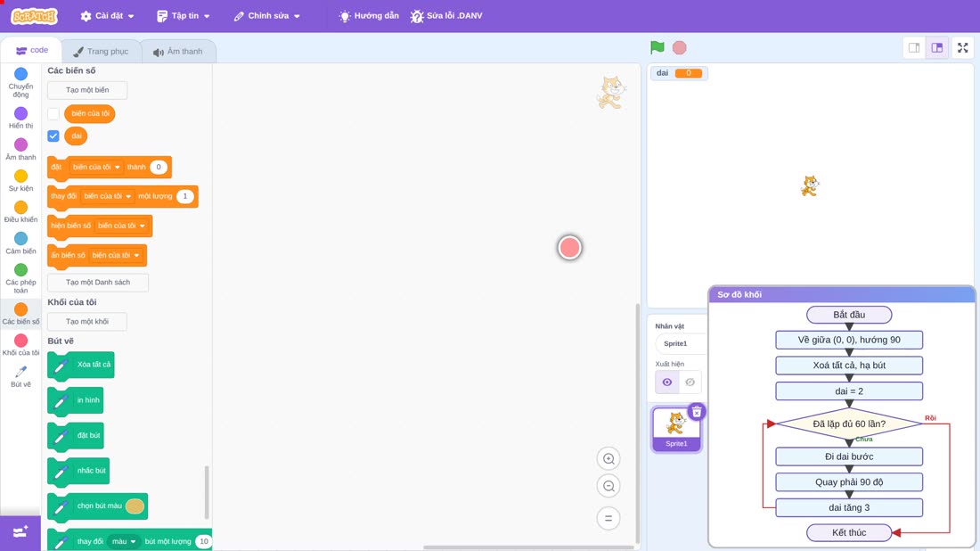The width and height of the screenshot is (980, 551).
Task: Enter full screen stage mode
Action: tap(962, 47)
